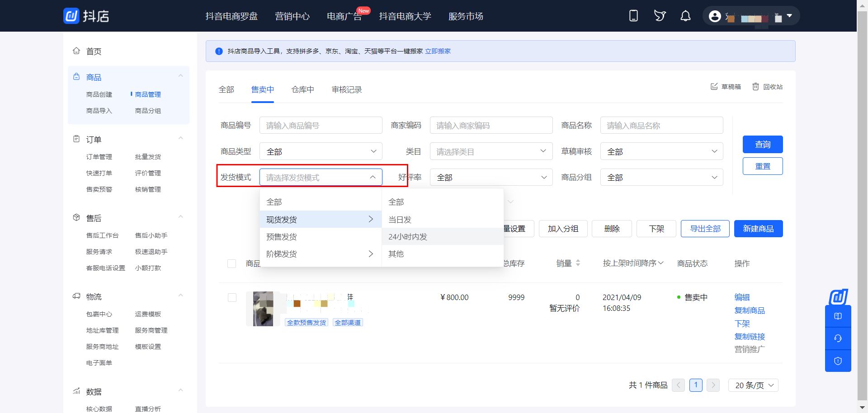
Task: Click the 重置 reset button
Action: [763, 166]
